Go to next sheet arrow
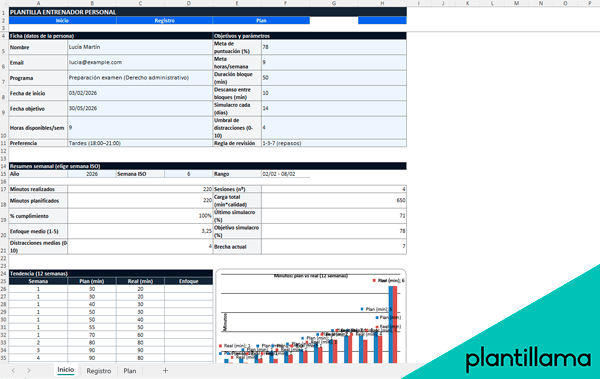Screen dimensions: 600x379 click(x=29, y=371)
